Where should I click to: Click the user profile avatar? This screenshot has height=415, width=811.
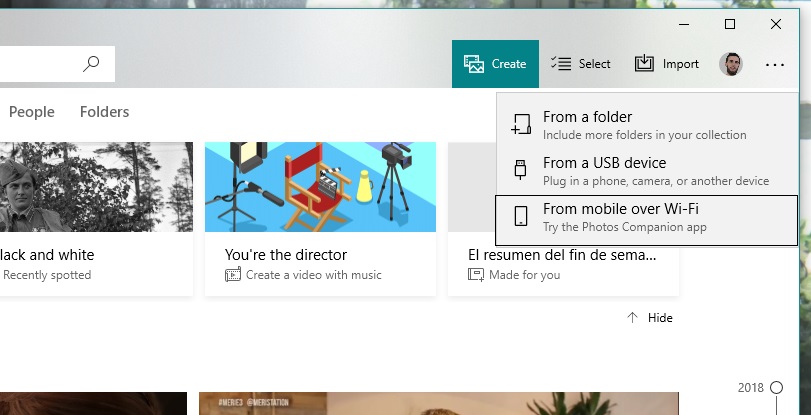coord(730,64)
